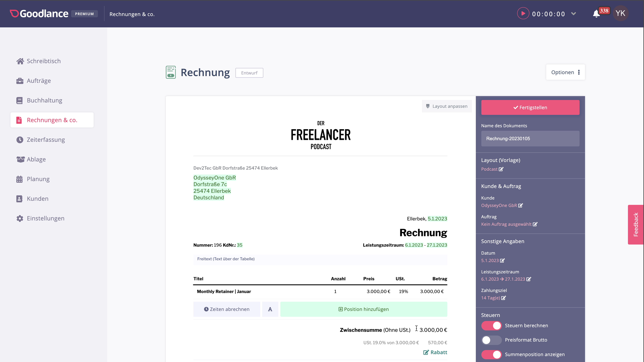Open Buchhaltung in the sidebar

coord(44,100)
